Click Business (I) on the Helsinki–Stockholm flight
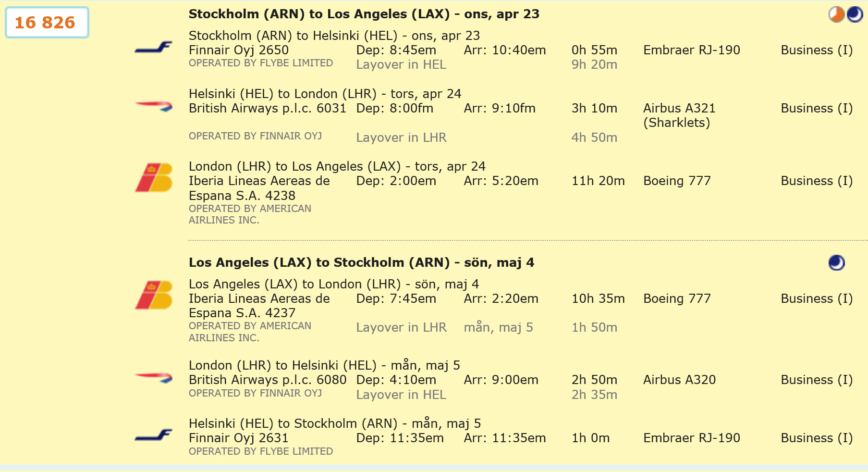Image resolution: width=868 pixels, height=472 pixels. click(817, 438)
